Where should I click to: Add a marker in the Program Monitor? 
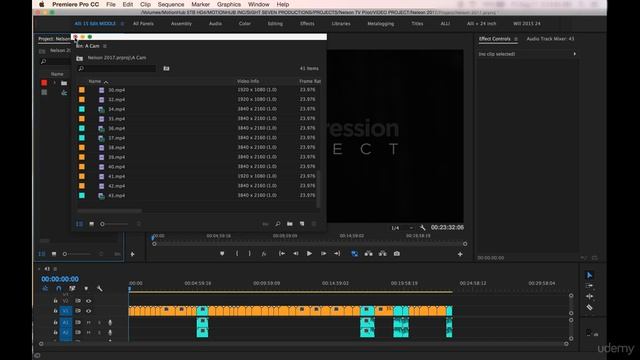(222, 253)
